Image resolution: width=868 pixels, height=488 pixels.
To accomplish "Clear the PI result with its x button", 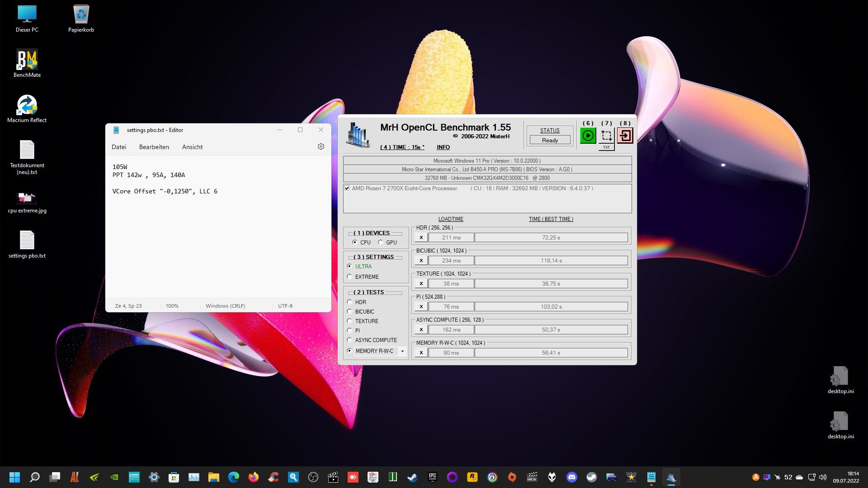I will [x=421, y=307].
